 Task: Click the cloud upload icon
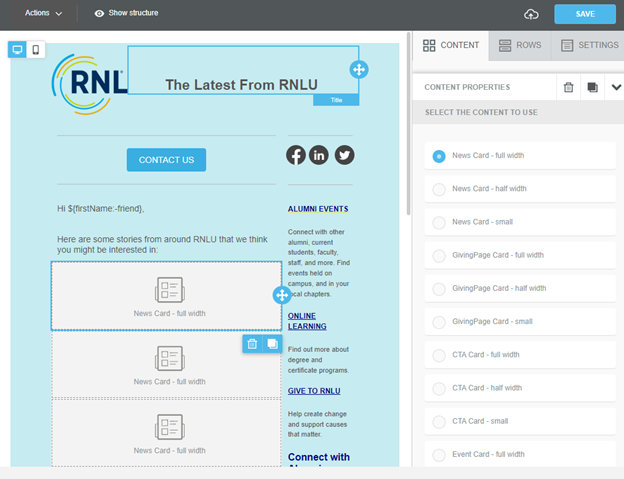531,15
